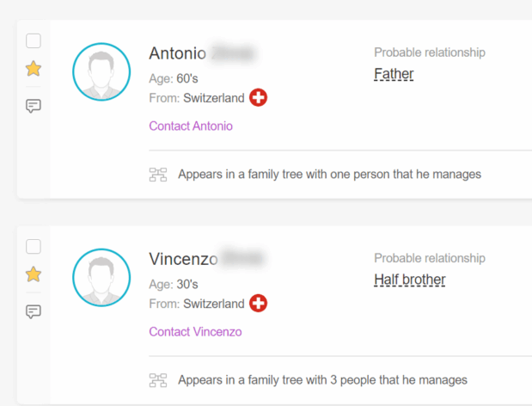Click the Contact Vincenzo link
Image resolution: width=532 pixels, height=406 pixels.
pos(195,332)
